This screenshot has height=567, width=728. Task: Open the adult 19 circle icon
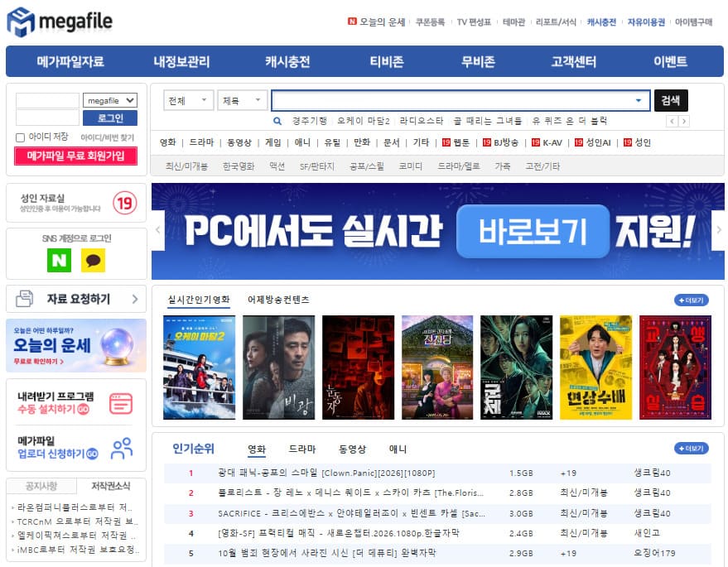[x=125, y=203]
